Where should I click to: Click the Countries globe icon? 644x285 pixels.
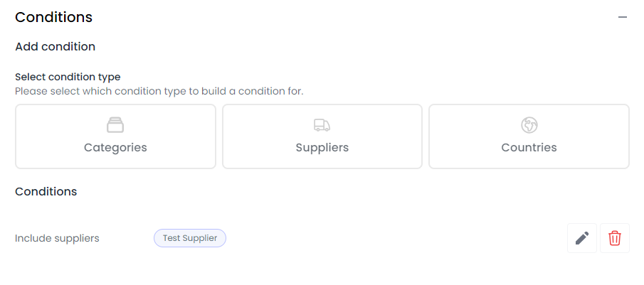click(529, 125)
